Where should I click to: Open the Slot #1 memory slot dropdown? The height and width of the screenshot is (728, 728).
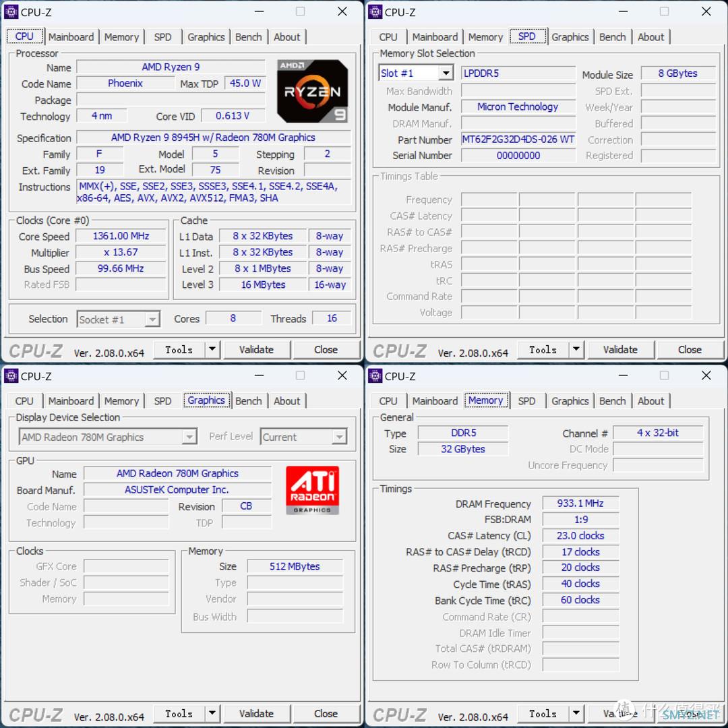click(x=446, y=73)
